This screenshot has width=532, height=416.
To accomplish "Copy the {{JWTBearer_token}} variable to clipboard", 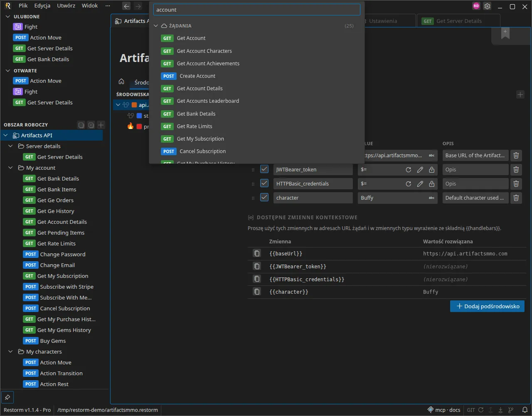I will (x=257, y=266).
